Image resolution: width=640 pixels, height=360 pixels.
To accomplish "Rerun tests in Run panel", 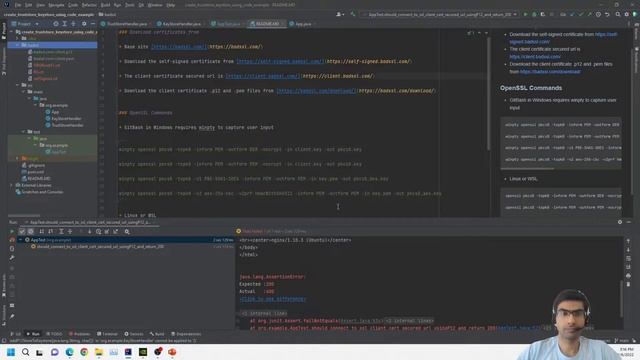I will coord(12,231).
